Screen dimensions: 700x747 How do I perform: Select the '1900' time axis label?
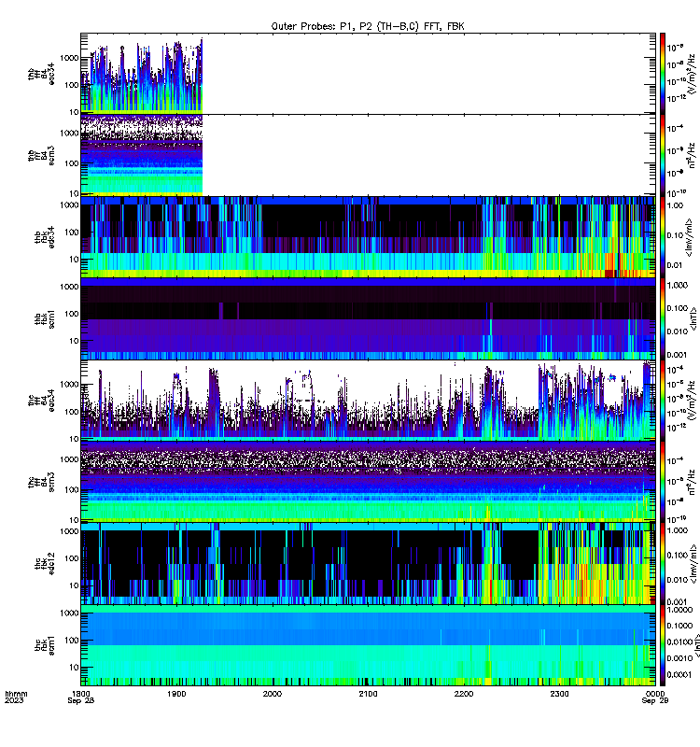click(x=176, y=694)
